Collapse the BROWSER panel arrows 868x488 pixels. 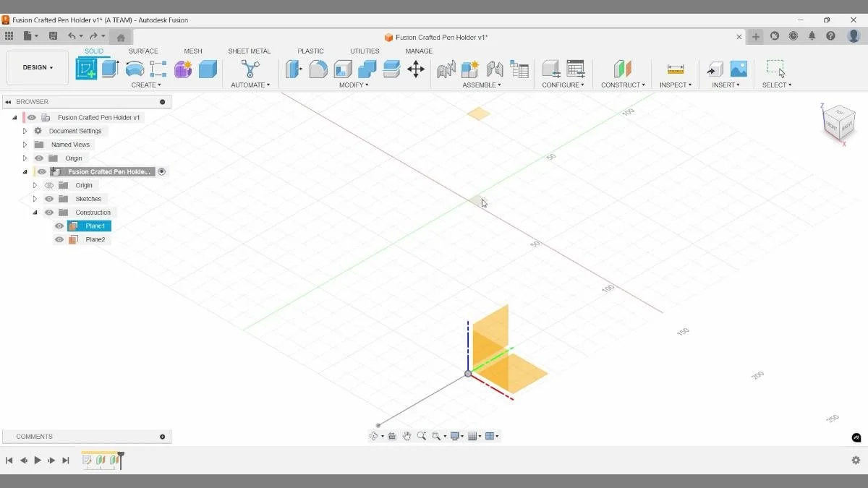[8, 102]
